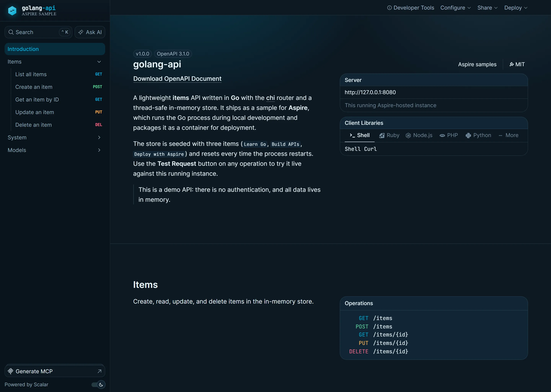Image resolution: width=551 pixels, height=392 pixels.
Task: Click the Generate MCP paperclip icon
Action: click(x=10, y=371)
